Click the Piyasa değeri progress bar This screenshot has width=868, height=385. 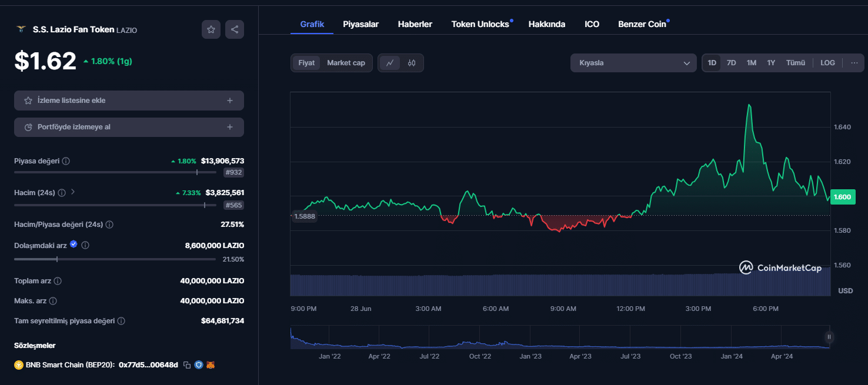[x=114, y=172]
